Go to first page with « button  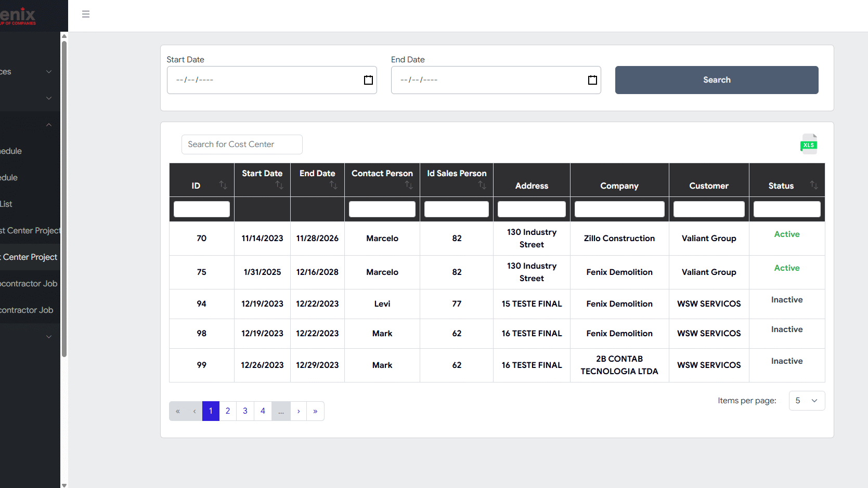click(x=178, y=411)
